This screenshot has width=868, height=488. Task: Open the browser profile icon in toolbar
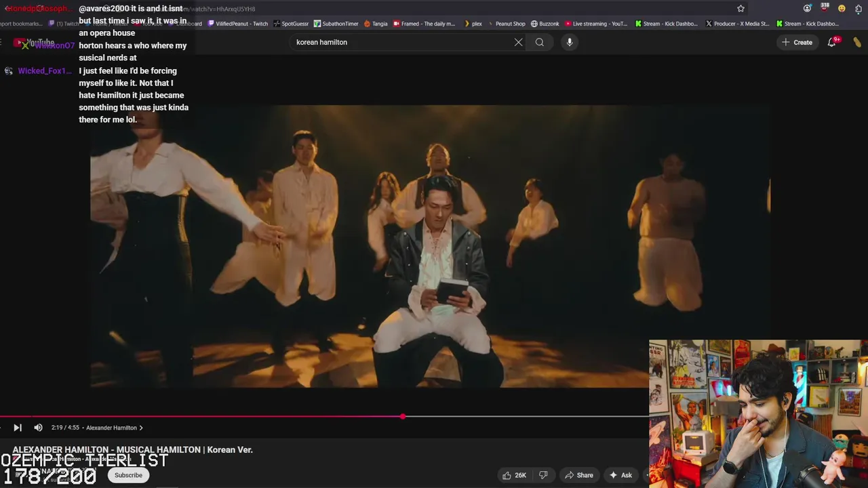pos(807,9)
